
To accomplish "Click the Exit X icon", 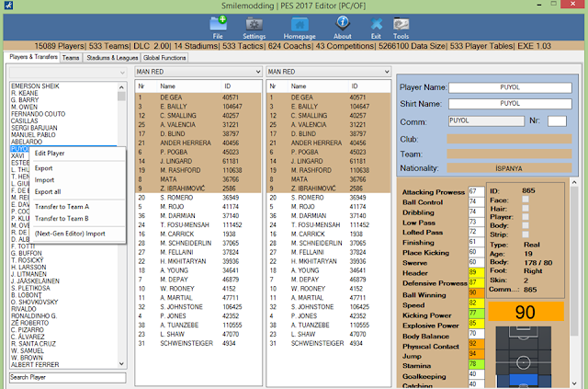I will click(376, 24).
